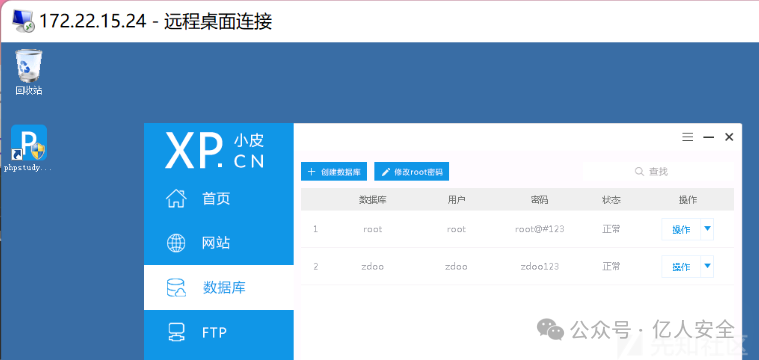The image size is (759, 360).
Task: Expand dropdown arrow in root row
Action: pyautogui.click(x=707, y=229)
